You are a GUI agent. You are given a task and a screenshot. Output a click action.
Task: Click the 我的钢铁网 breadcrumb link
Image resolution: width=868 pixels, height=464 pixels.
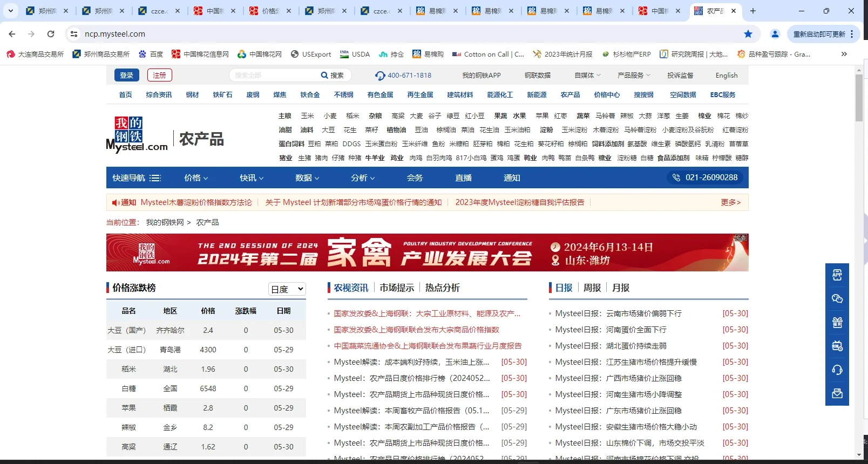[165, 222]
